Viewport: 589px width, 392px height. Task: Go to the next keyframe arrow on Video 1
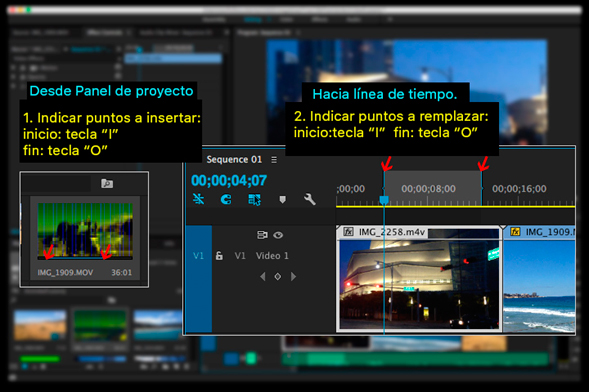pyautogui.click(x=293, y=277)
